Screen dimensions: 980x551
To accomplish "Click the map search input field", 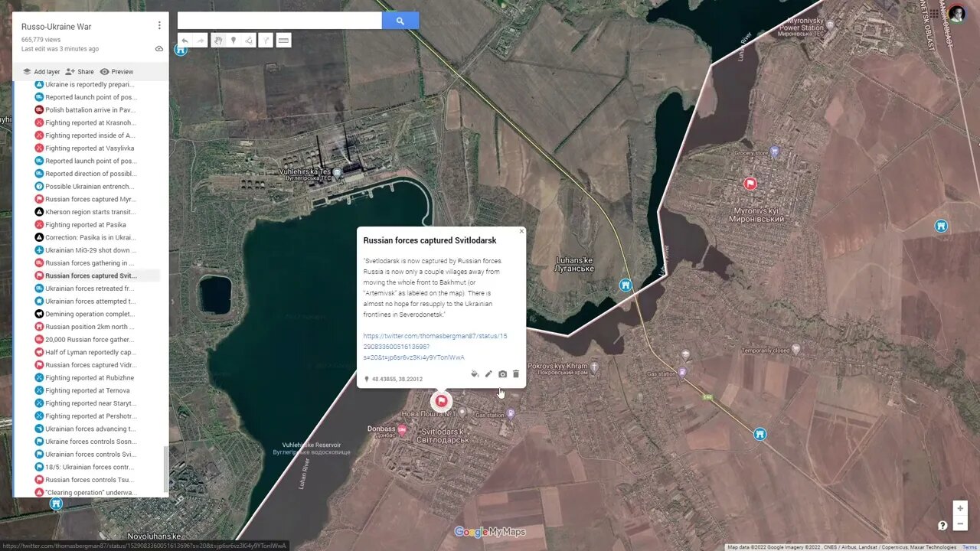I will click(279, 21).
